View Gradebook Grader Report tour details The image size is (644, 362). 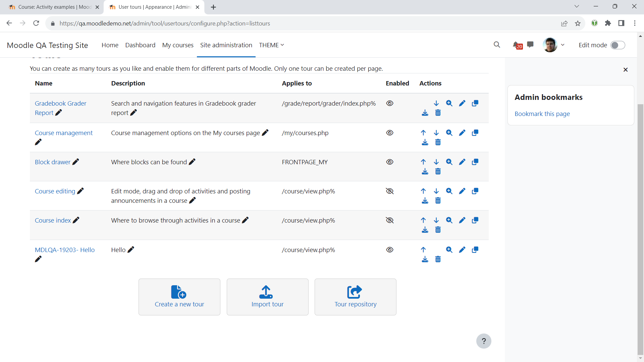coord(449,103)
